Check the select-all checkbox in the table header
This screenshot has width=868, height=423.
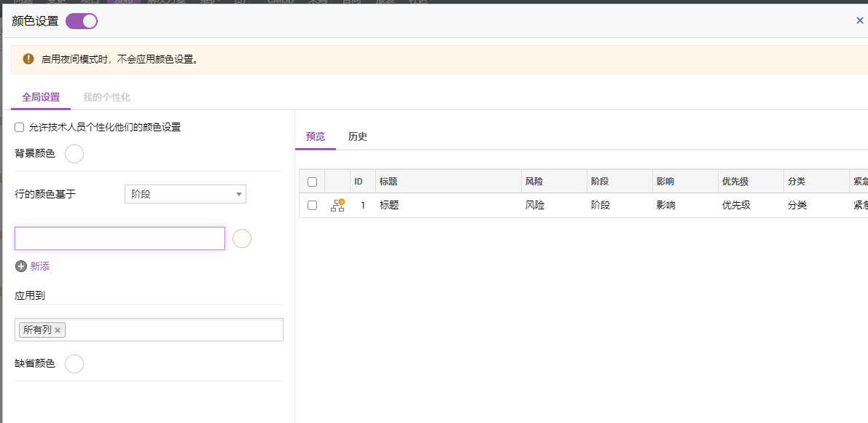(312, 182)
